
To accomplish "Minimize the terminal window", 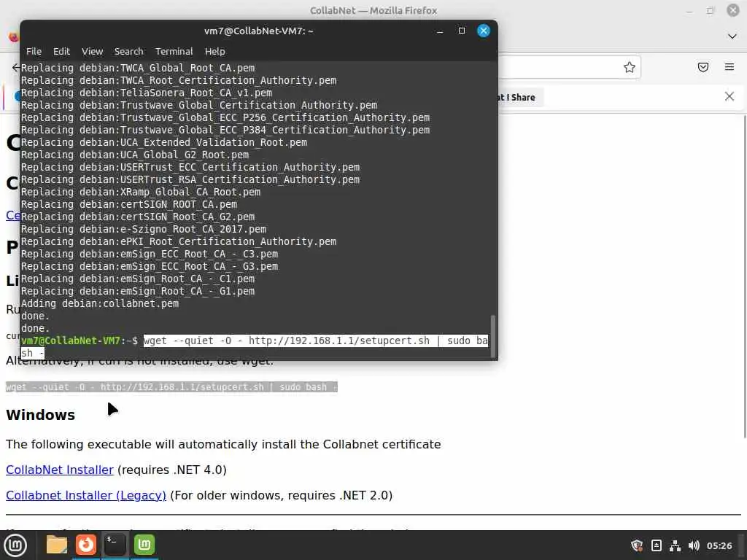I will click(x=440, y=31).
